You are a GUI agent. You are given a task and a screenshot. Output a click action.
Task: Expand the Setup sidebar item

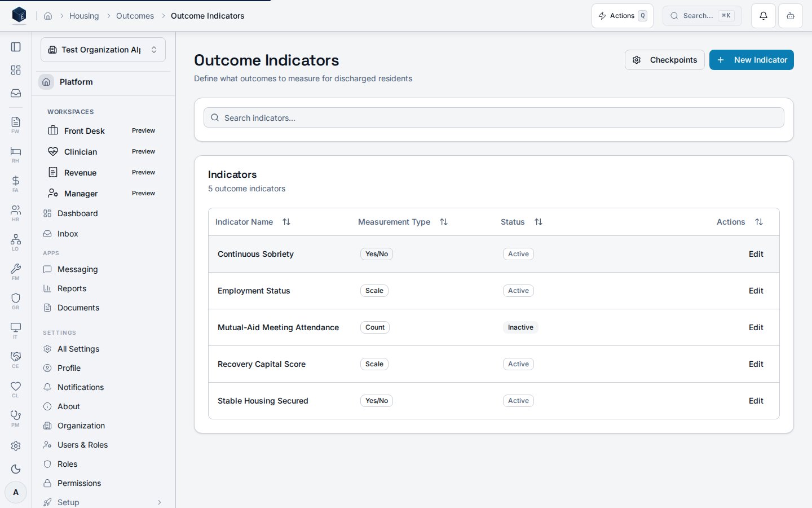[x=103, y=502]
